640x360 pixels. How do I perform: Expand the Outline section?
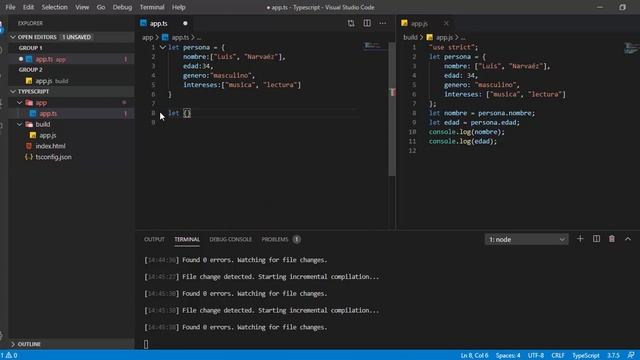click(13, 344)
